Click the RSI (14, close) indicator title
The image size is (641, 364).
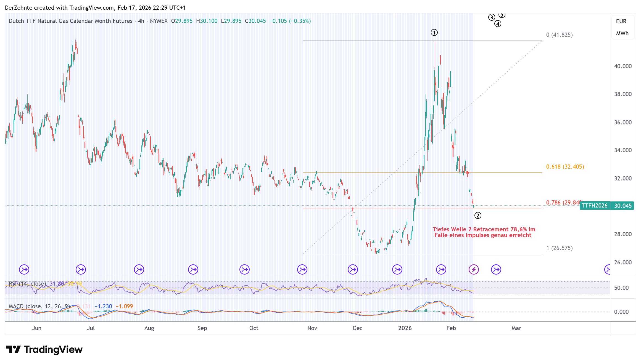(27, 284)
